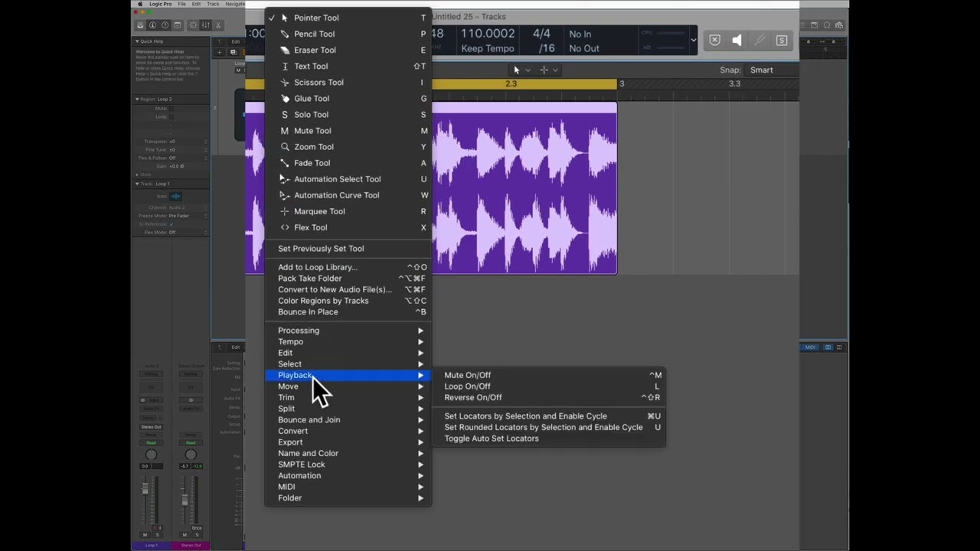Choose Loop On/Off from Playback submenu

tap(549, 386)
